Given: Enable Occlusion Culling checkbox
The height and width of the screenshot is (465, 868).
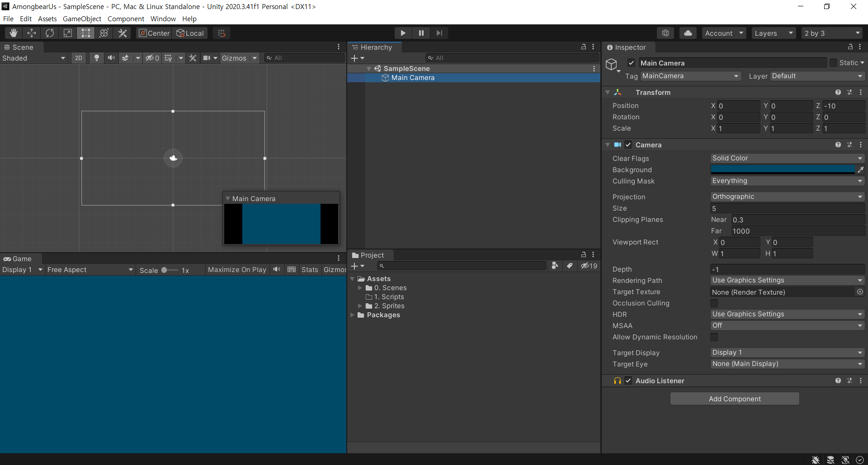Looking at the screenshot, I should point(714,303).
